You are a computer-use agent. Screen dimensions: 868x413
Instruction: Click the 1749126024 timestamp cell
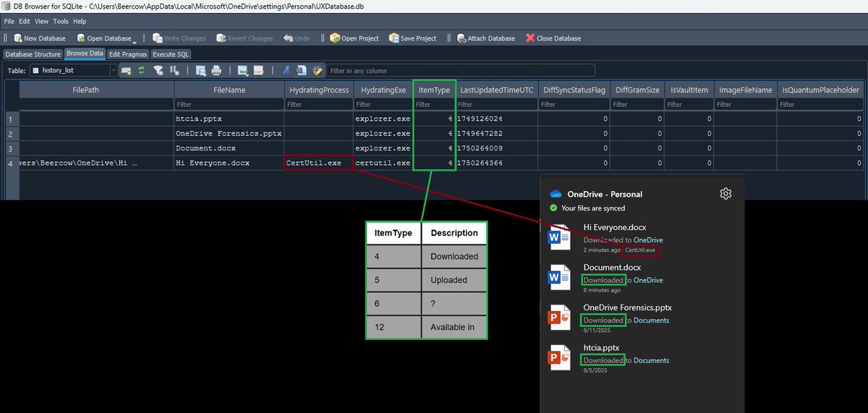(497, 119)
